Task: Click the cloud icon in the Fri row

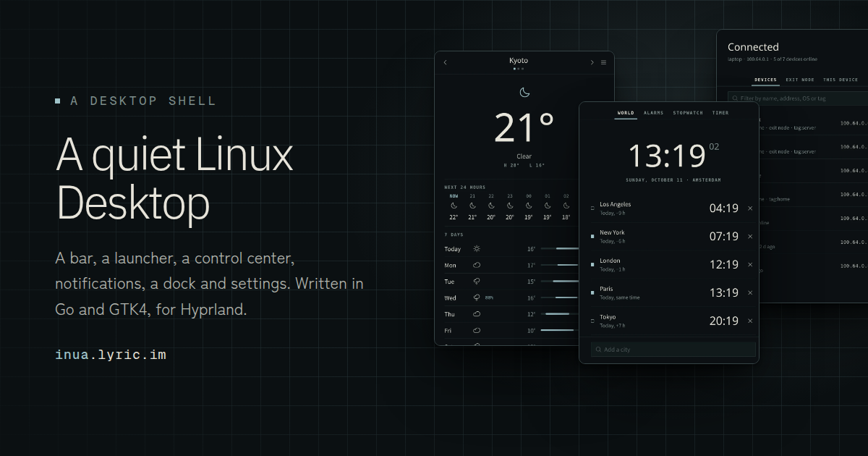Action: pyautogui.click(x=477, y=330)
